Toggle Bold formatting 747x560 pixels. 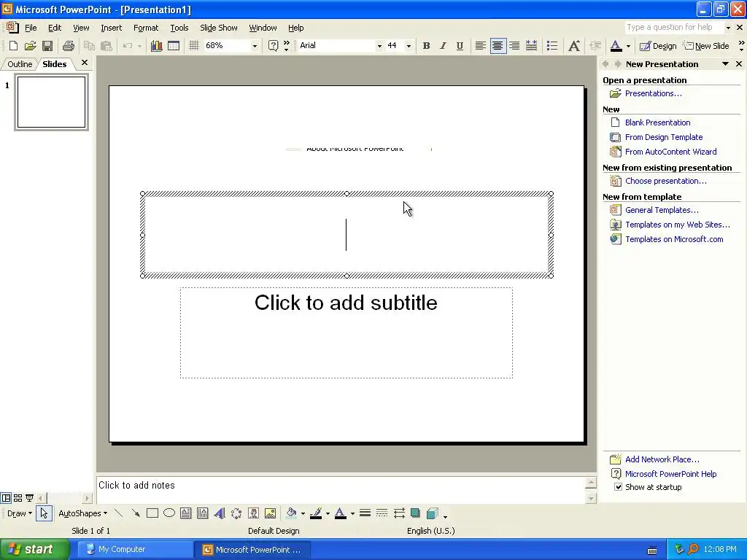[426, 46]
